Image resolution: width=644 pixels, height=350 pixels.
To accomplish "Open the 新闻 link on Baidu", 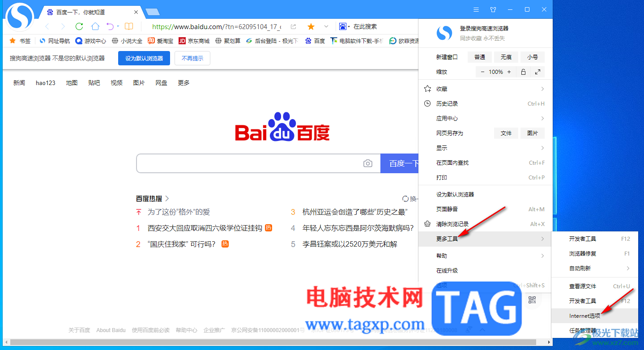I will [19, 83].
